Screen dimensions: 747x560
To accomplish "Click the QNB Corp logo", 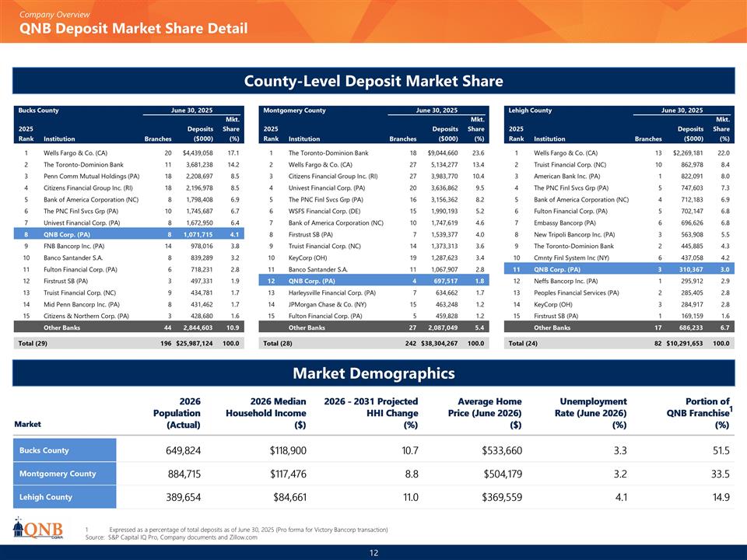I will point(38,529).
